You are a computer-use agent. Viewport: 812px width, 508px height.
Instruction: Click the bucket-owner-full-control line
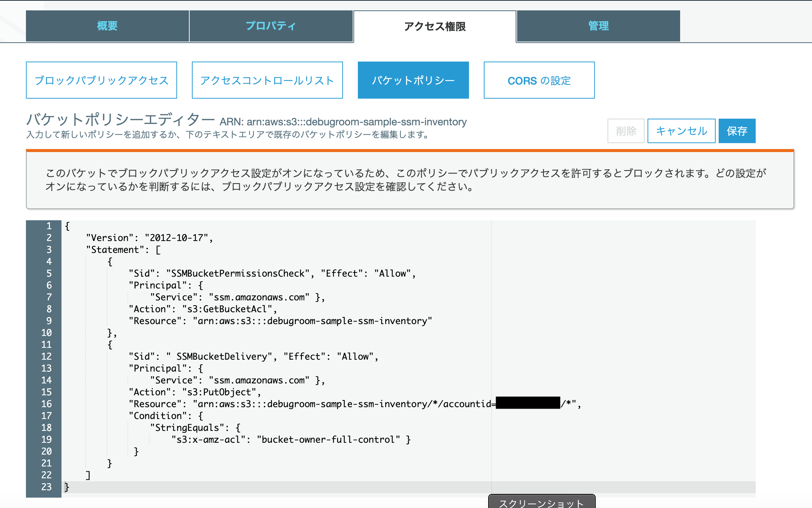click(291, 439)
